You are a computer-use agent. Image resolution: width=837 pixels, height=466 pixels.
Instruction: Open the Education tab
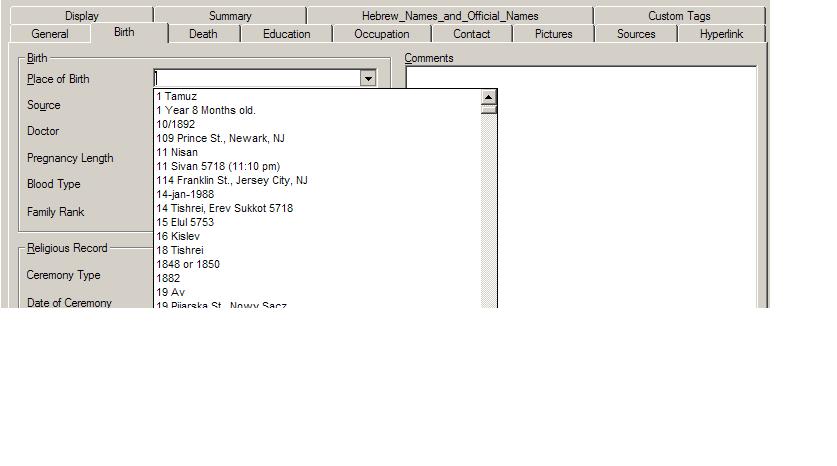click(x=286, y=34)
